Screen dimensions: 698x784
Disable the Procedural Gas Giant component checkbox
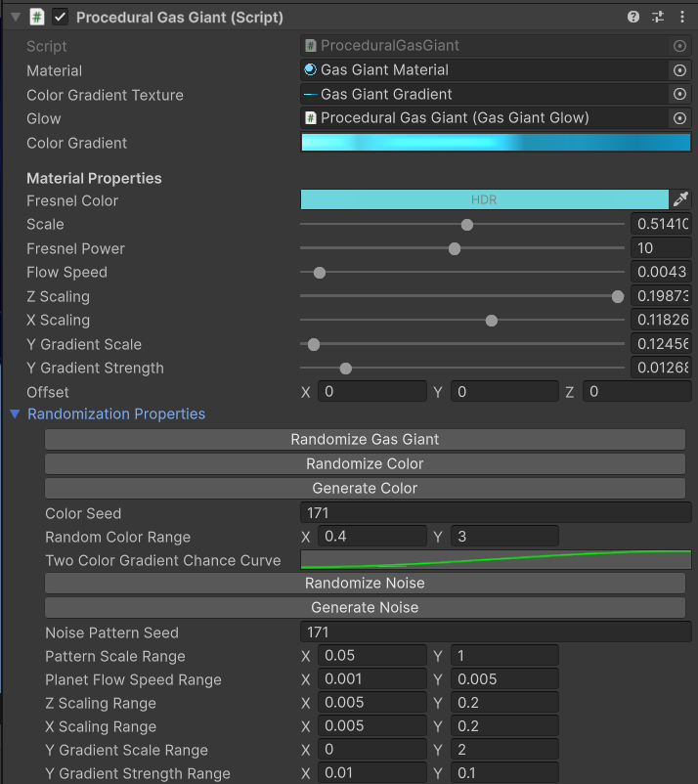pyautogui.click(x=61, y=17)
